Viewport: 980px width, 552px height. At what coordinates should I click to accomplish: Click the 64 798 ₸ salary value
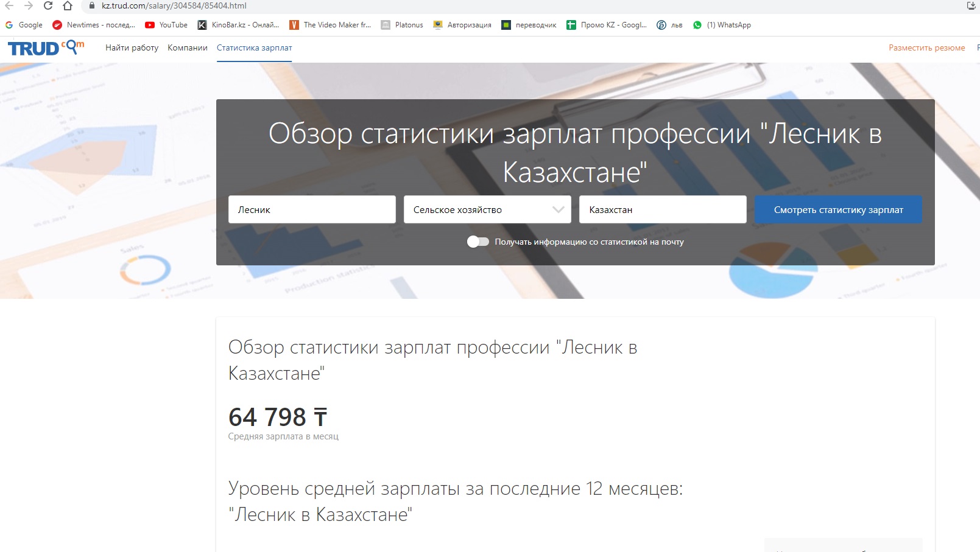click(x=278, y=417)
